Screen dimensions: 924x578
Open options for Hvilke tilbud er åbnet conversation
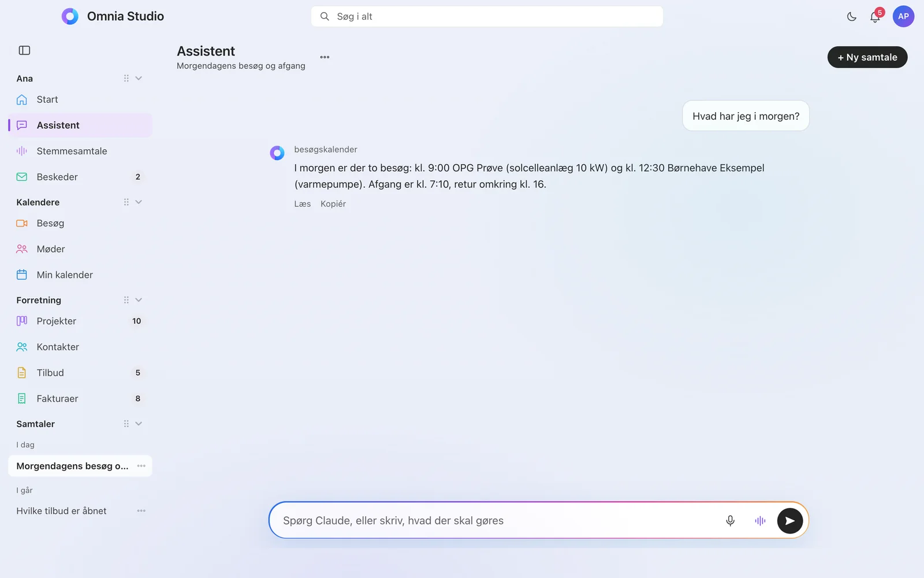point(141,511)
